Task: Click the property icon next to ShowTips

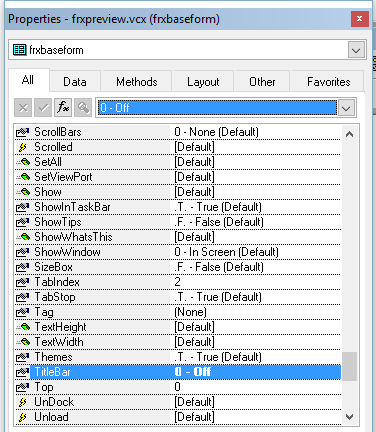Action: (x=22, y=222)
